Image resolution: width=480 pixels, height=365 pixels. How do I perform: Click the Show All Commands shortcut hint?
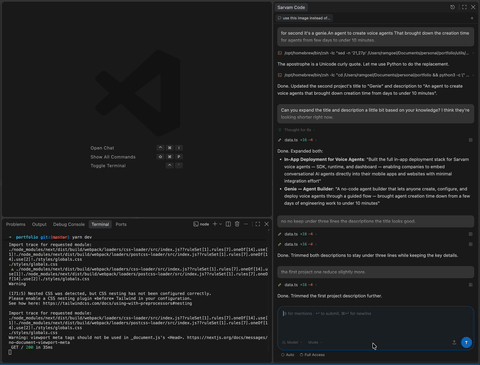(113, 157)
